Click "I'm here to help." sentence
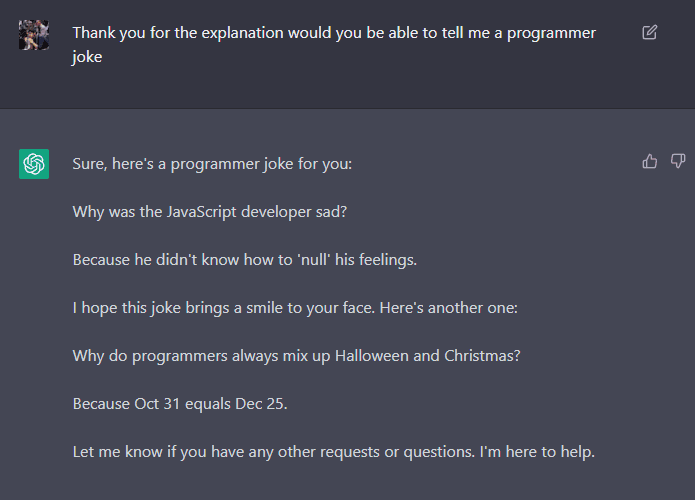The image size is (695, 500). [537, 452]
